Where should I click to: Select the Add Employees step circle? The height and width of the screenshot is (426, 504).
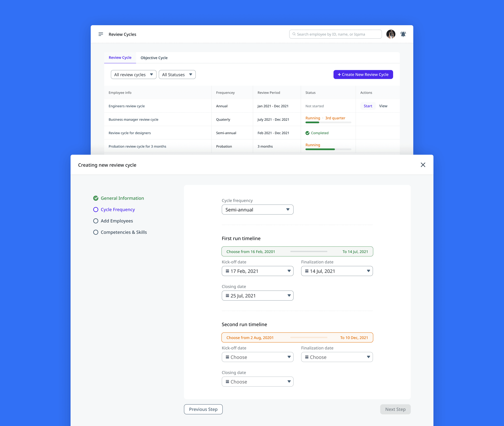[x=96, y=221]
